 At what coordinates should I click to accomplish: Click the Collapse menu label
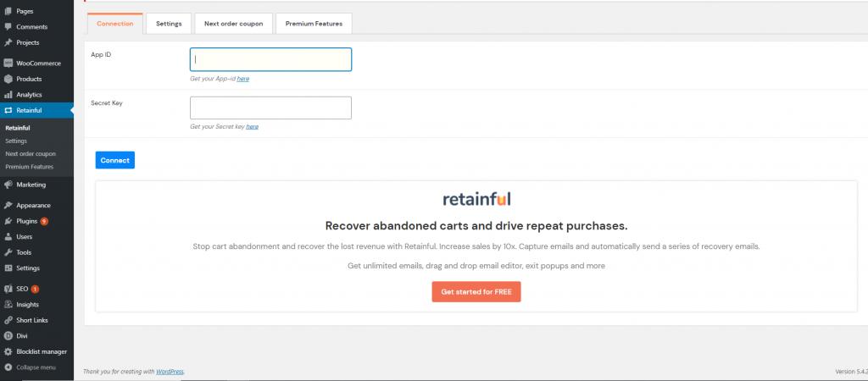click(36, 367)
